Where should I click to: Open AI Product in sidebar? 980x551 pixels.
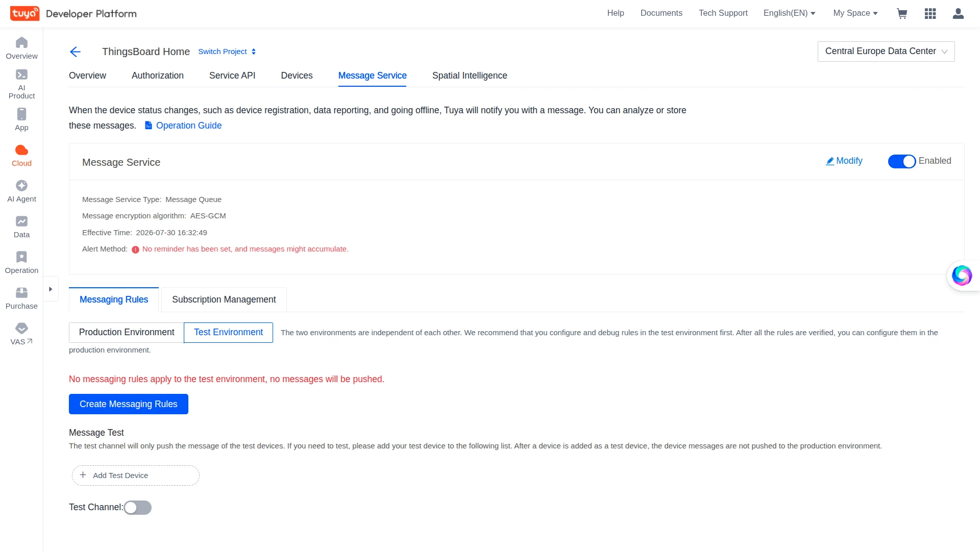point(21,84)
